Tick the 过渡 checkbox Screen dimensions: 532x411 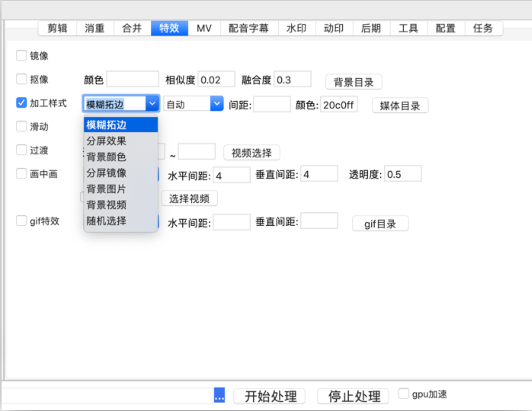(x=21, y=150)
